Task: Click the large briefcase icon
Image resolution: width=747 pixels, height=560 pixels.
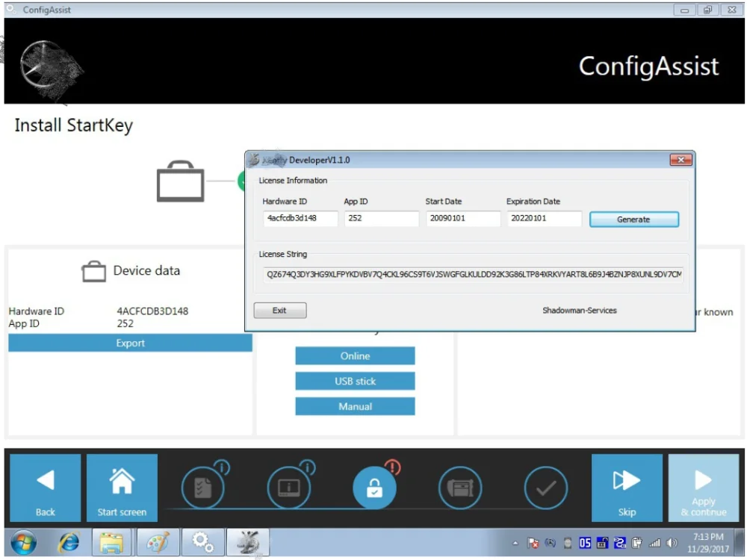Action: [181, 181]
